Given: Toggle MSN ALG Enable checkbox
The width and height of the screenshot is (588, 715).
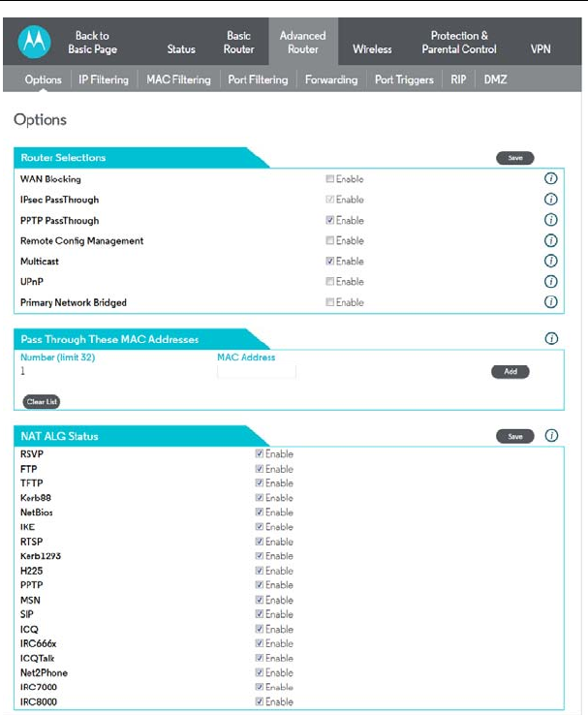Looking at the screenshot, I should (x=259, y=600).
